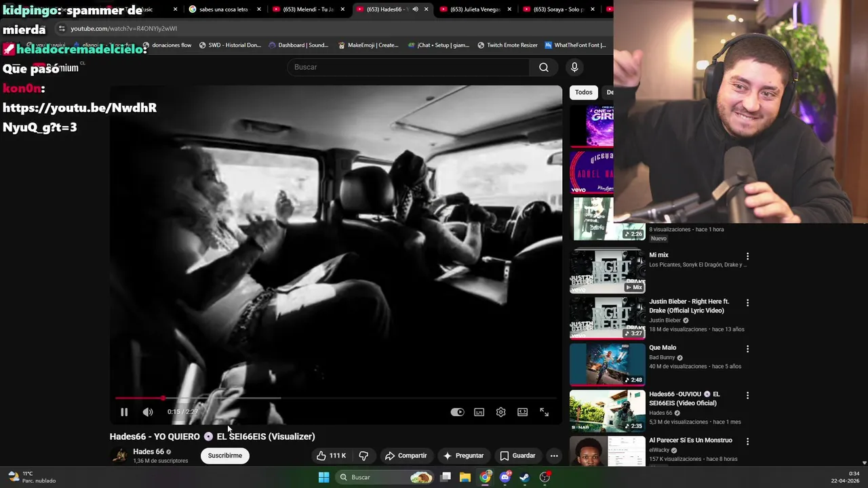Open options for the Hades66 -OUVIOU video
The height and width of the screenshot is (488, 868).
(x=748, y=395)
